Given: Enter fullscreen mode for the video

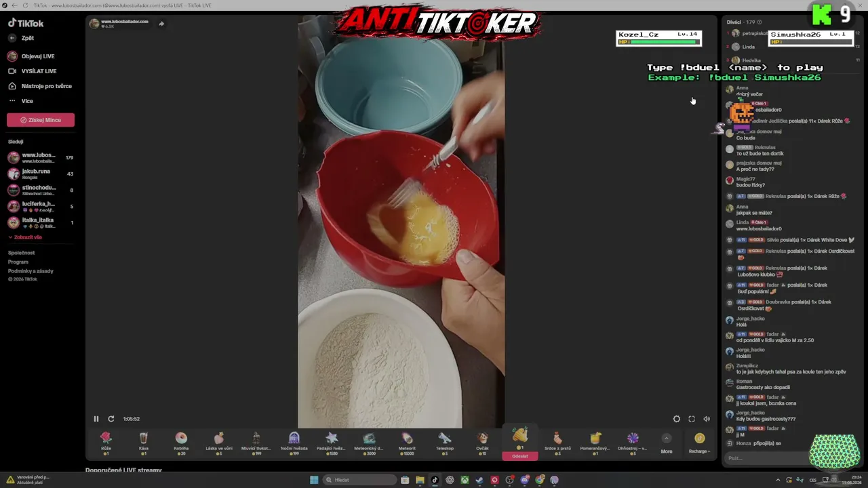Looking at the screenshot, I should 692,419.
